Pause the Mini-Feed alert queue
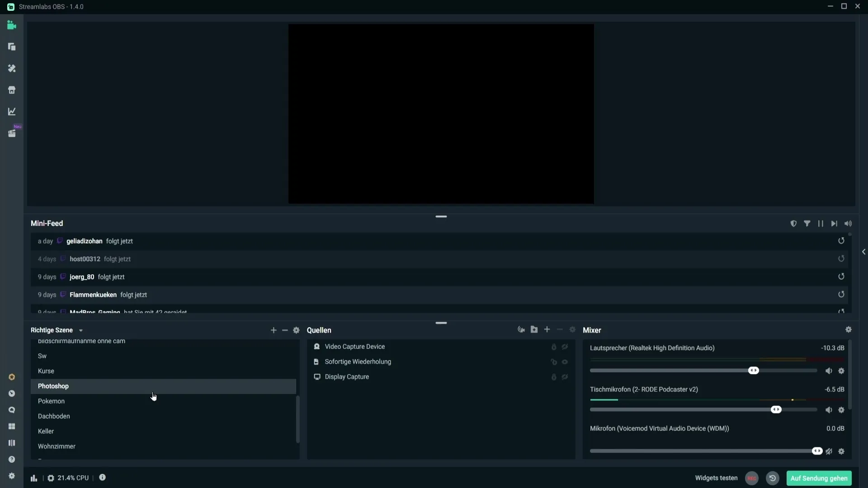This screenshot has height=488, width=868. [x=821, y=224]
